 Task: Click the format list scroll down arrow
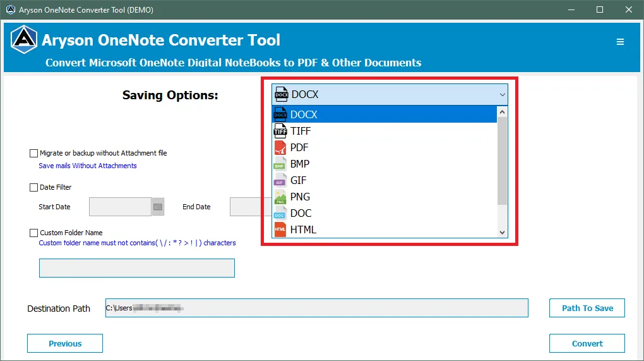502,232
